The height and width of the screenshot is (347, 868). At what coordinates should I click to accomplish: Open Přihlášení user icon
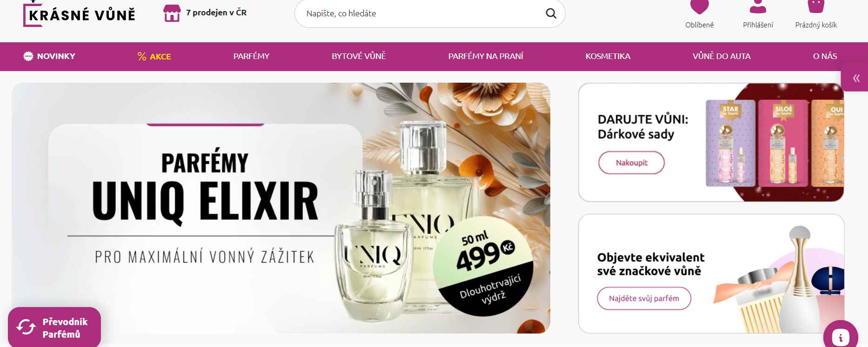pos(758,7)
